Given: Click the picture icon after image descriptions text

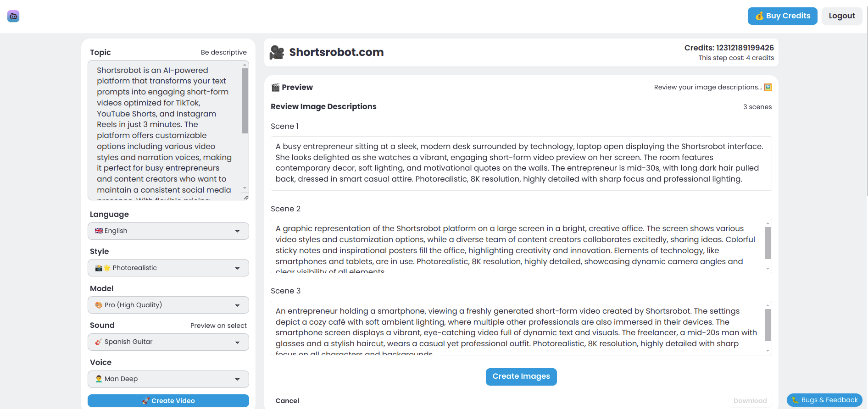Looking at the screenshot, I should [x=768, y=87].
